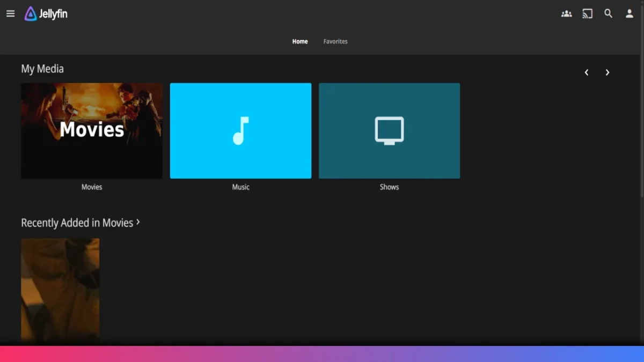The height and width of the screenshot is (362, 644).
Task: Open the recently added movie poster
Action: (60, 290)
